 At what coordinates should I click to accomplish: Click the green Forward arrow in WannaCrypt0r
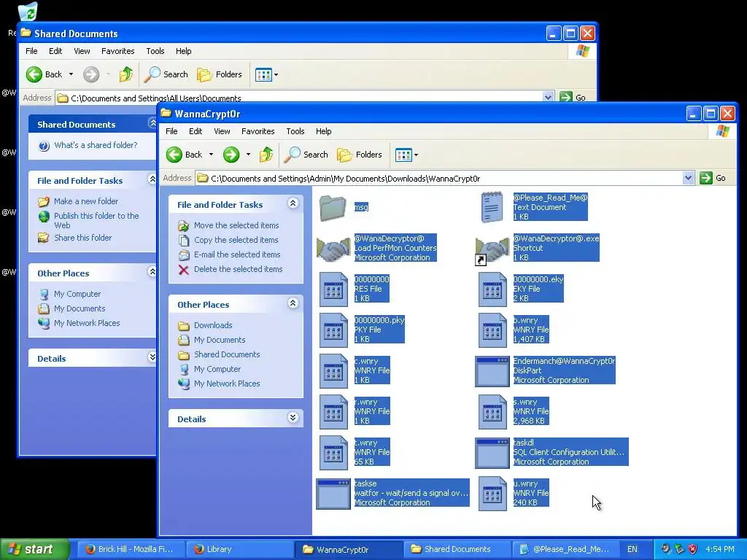click(x=231, y=155)
